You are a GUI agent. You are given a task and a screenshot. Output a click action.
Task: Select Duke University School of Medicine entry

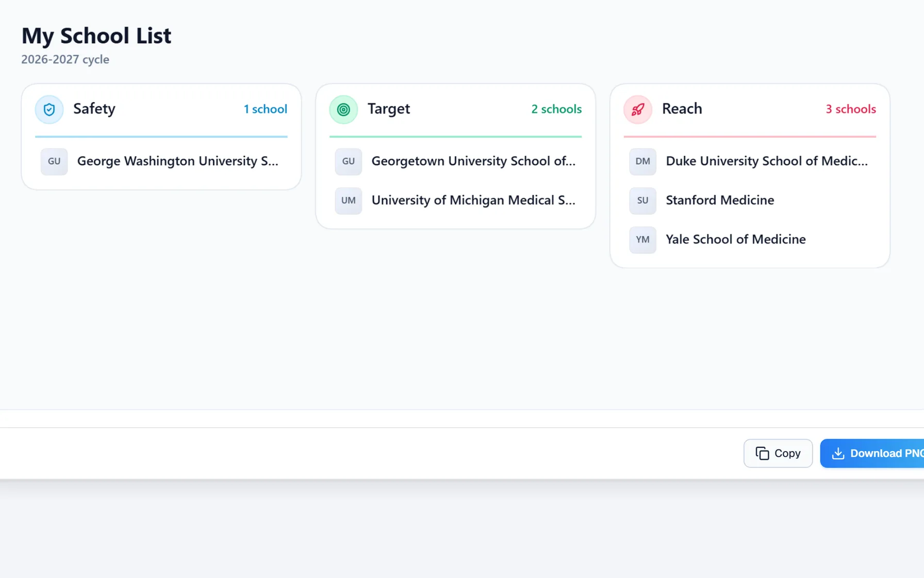click(x=750, y=162)
